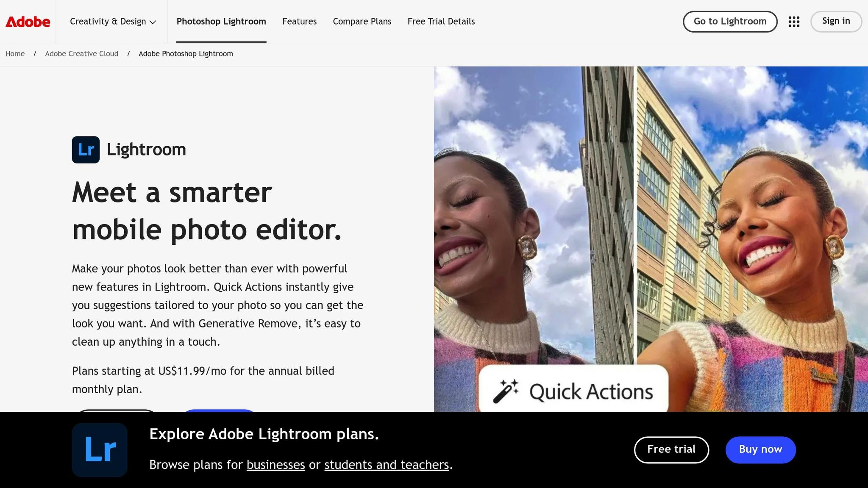Open Free Trial Details nav item
Image resolution: width=868 pixels, height=488 pixels.
[x=441, y=22]
